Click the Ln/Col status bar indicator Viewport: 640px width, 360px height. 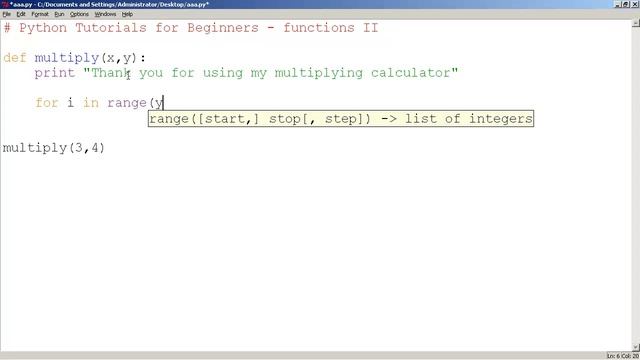[623, 356]
